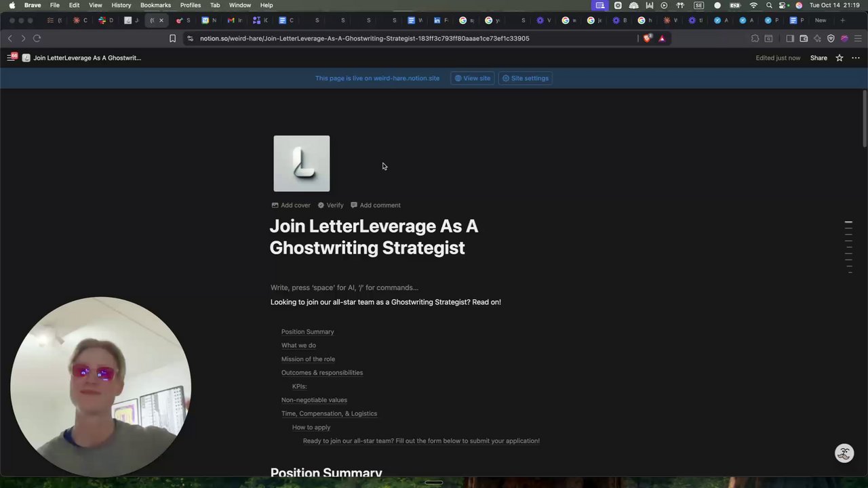Click the 'Looking to join our all-star team' paragraph

[x=386, y=302]
